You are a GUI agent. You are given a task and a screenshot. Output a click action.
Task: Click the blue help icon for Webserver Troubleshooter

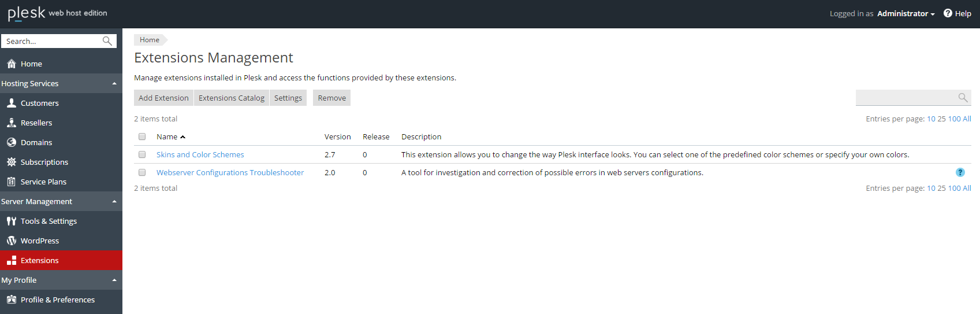[960, 172]
